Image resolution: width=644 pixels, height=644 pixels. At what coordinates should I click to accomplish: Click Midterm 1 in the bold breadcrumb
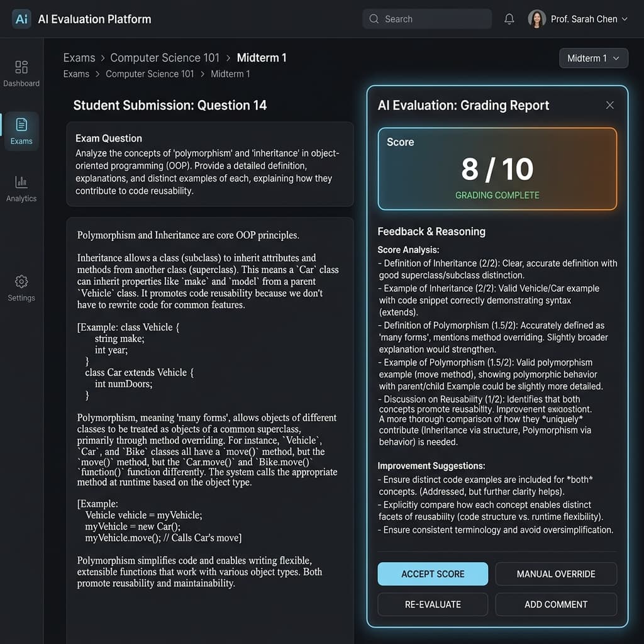(262, 58)
